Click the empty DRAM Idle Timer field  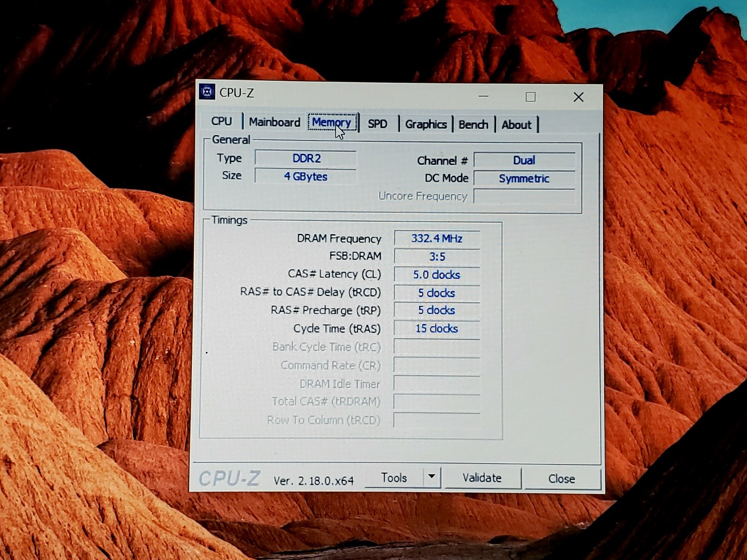(x=437, y=383)
